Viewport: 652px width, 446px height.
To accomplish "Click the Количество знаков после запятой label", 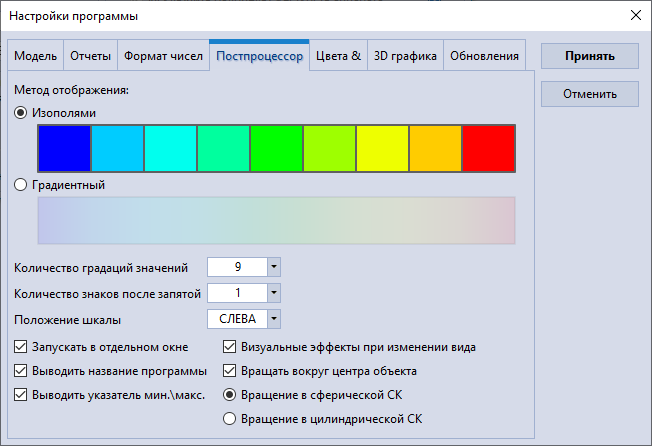I will tap(107, 294).
